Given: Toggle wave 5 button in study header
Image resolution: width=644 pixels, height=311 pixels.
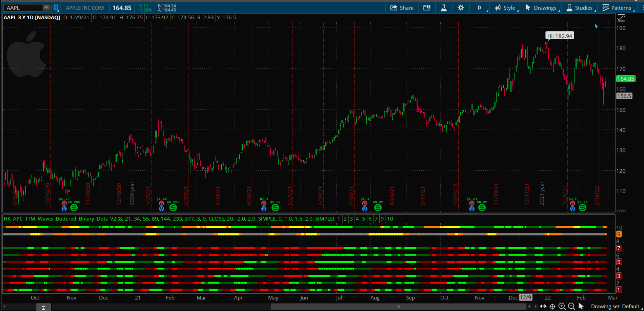Looking at the screenshot, I should coord(364,219).
